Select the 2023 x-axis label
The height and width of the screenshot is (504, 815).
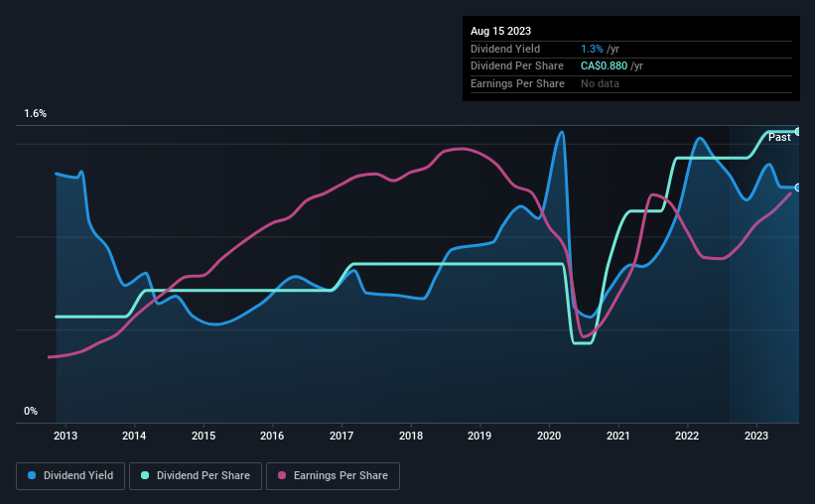pos(756,436)
